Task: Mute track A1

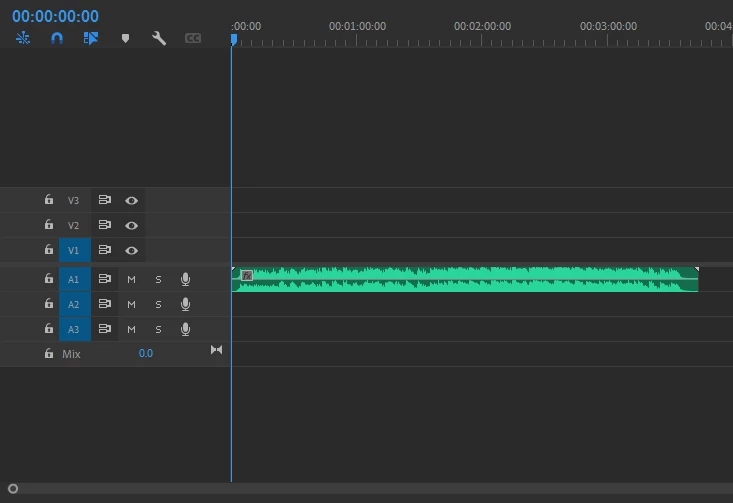Action: 131,280
